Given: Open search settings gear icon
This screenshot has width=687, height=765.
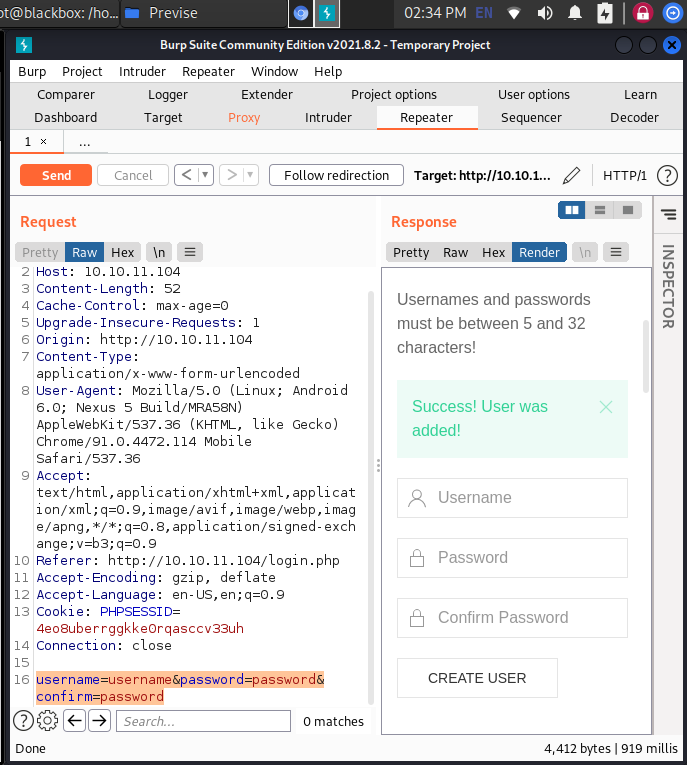Looking at the screenshot, I should 47,721.
